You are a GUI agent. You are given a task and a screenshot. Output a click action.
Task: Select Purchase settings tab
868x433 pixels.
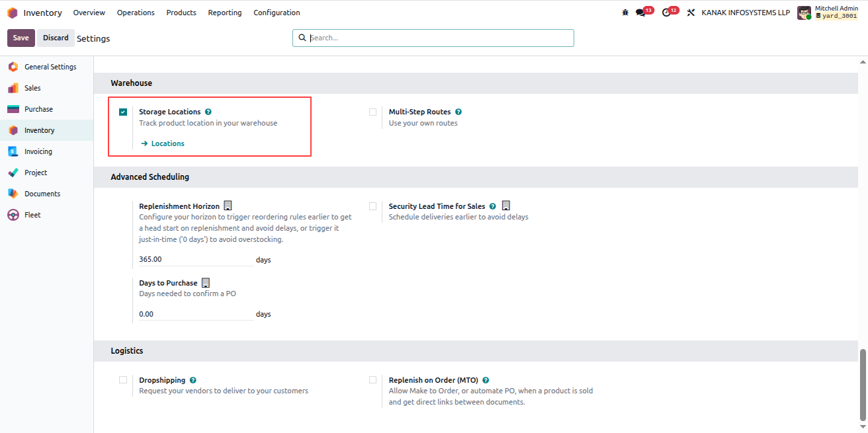click(46, 109)
